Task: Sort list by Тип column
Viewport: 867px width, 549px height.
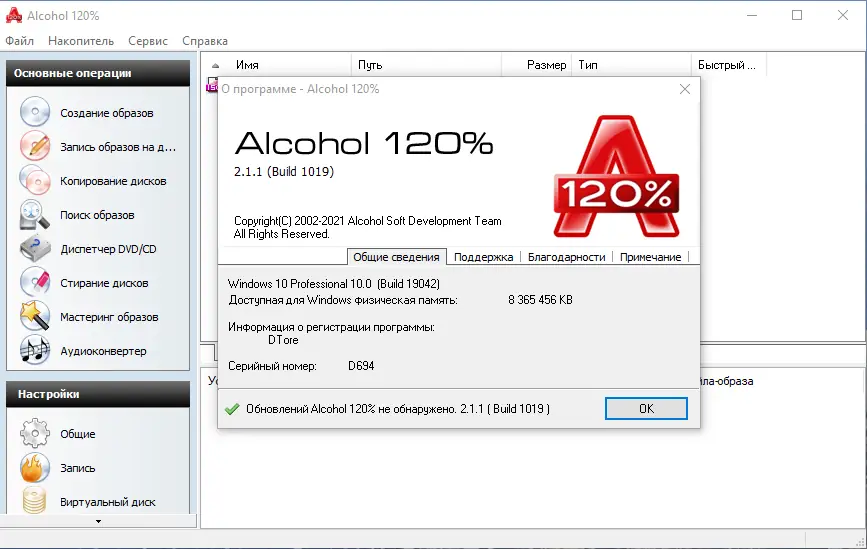Action: (631, 65)
